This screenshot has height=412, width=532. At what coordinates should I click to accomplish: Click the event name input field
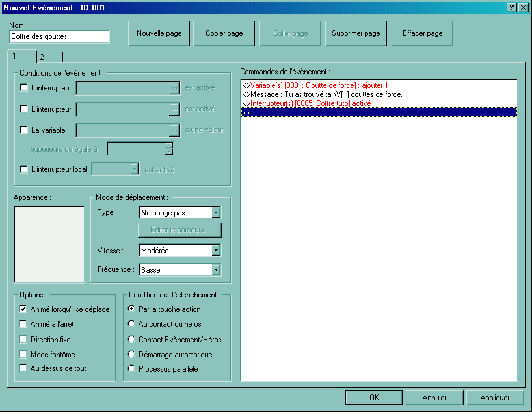[x=59, y=36]
